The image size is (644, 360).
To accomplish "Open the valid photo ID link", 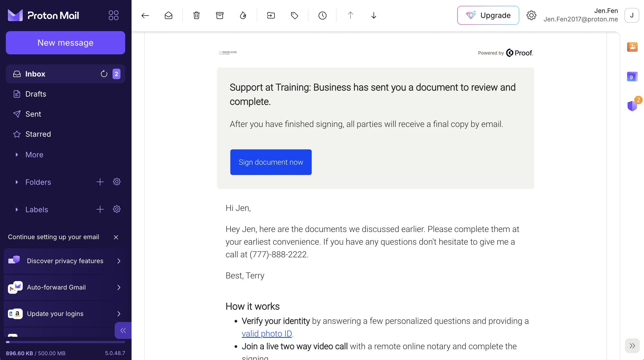I will coord(267,334).
